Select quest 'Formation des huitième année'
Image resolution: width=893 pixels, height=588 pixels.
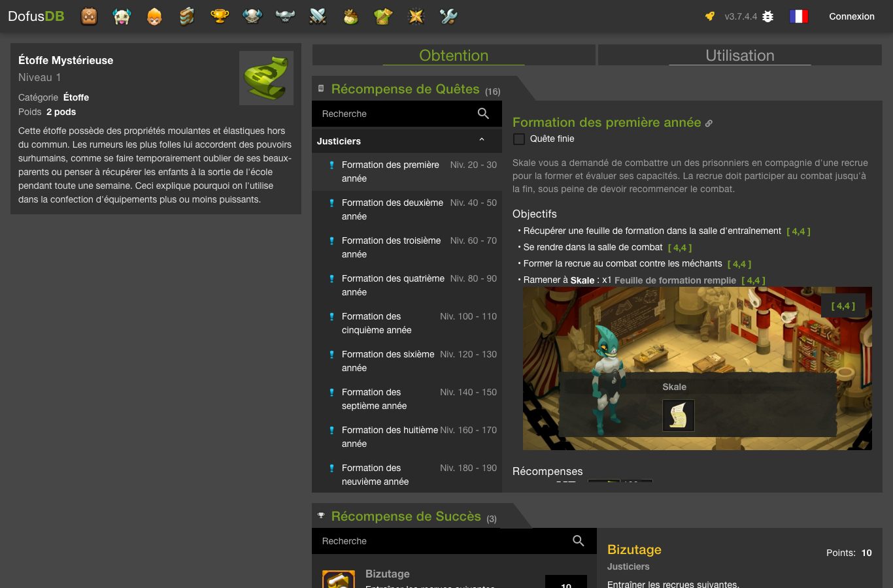[407, 437]
